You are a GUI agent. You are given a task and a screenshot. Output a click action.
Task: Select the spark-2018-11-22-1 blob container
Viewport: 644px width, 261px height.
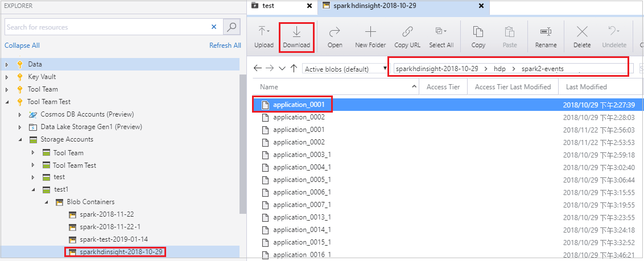[x=110, y=226]
